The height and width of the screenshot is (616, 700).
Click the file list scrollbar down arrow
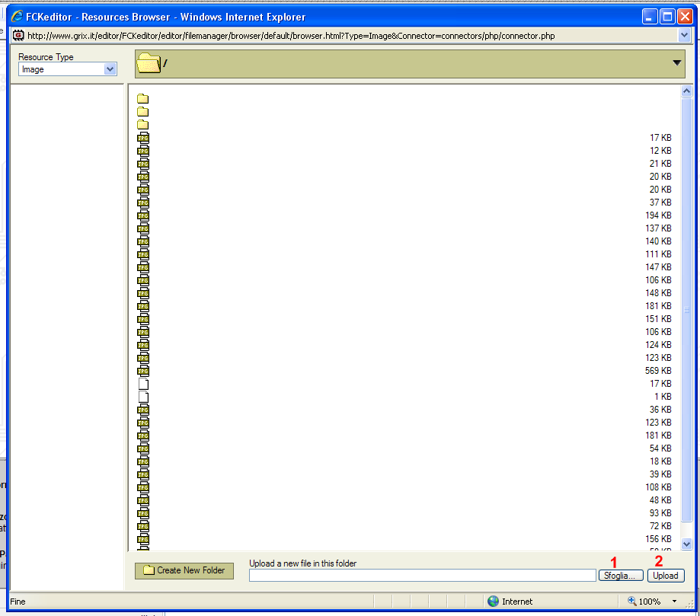(x=686, y=544)
